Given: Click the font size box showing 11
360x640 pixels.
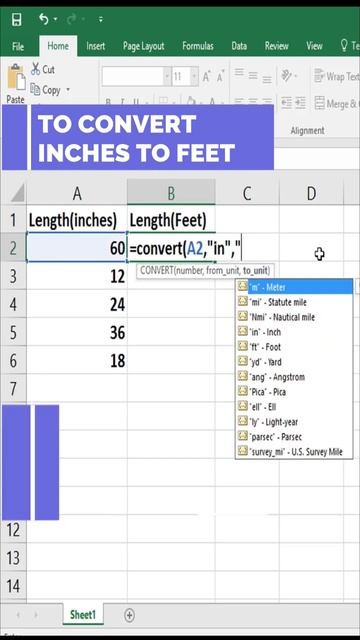Looking at the screenshot, I should click(x=181, y=76).
